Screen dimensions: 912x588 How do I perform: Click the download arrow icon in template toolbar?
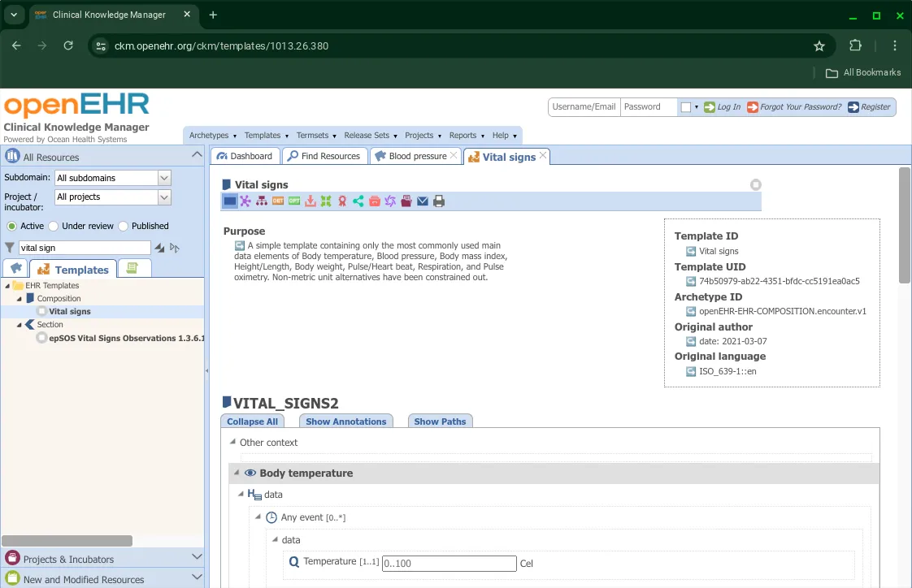(311, 201)
